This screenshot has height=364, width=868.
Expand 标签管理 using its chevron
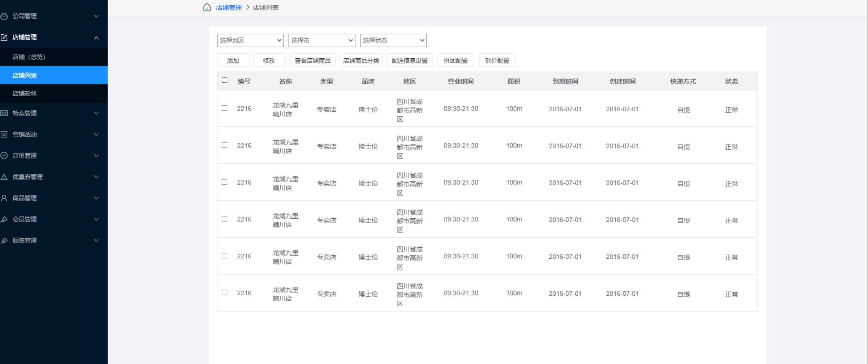(97, 241)
